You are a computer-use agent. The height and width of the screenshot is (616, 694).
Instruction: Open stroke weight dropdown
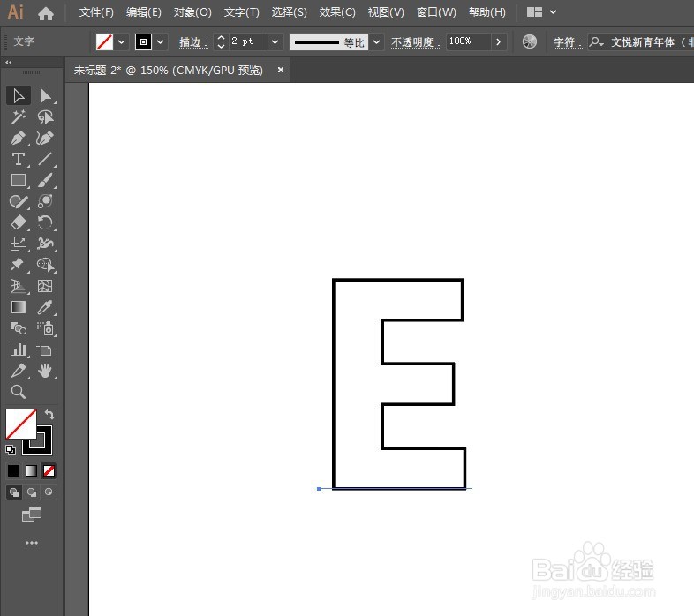[x=275, y=42]
